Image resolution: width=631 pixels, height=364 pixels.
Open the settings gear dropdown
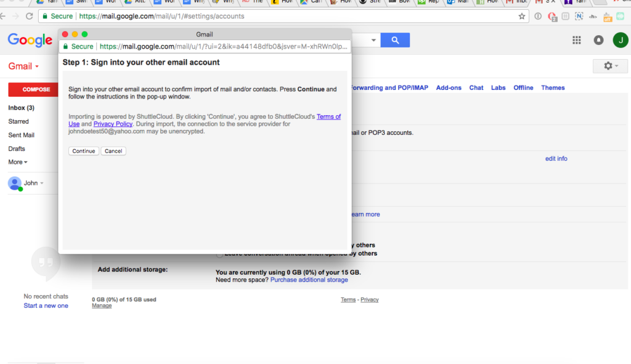610,66
